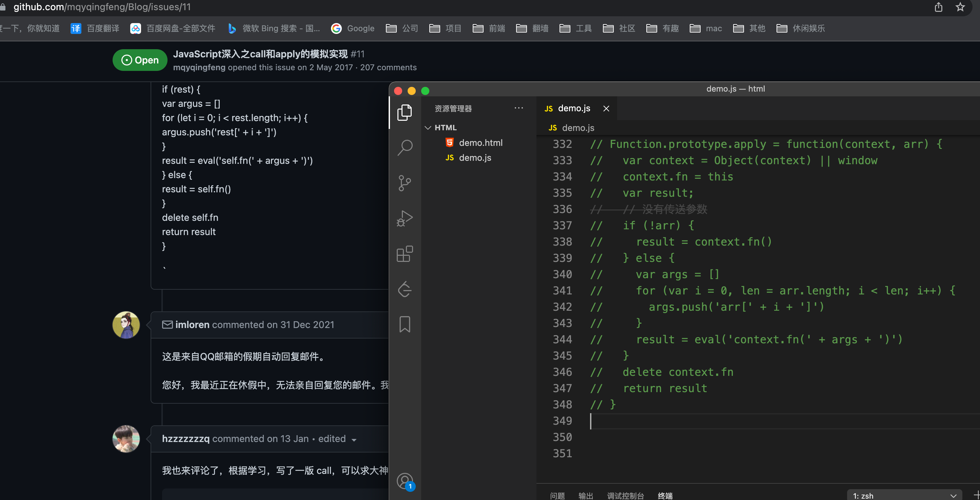
Task: Open hzzzzzzzq's avatar
Action: click(x=126, y=439)
